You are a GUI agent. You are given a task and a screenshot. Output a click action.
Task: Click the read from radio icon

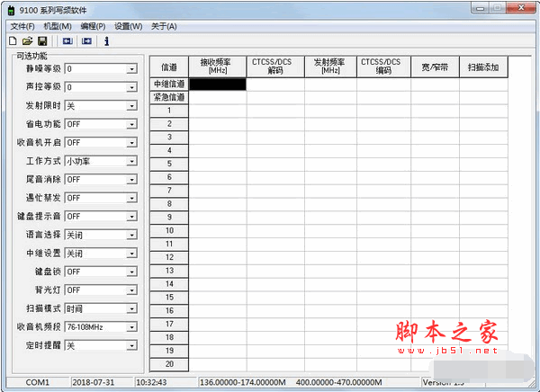[x=67, y=41]
